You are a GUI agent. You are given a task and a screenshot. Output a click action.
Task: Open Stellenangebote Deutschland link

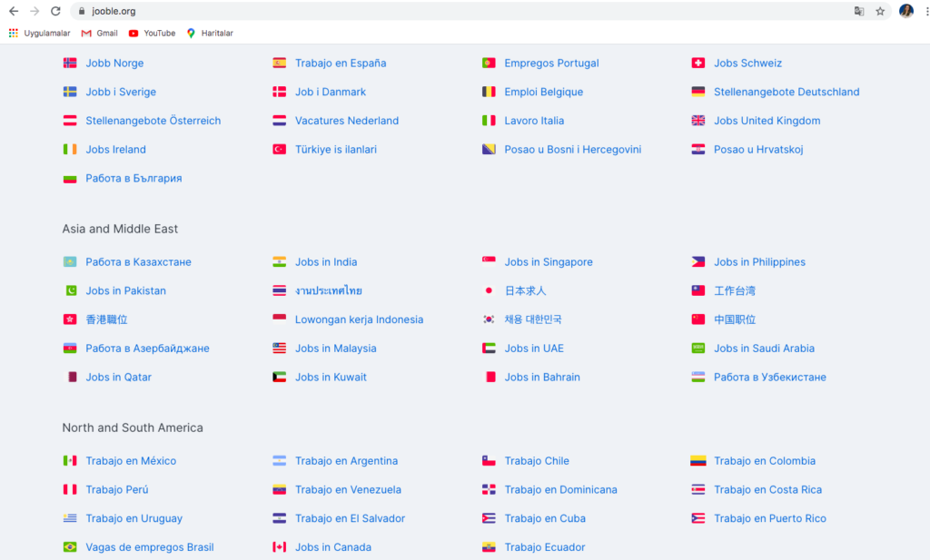[x=787, y=92]
